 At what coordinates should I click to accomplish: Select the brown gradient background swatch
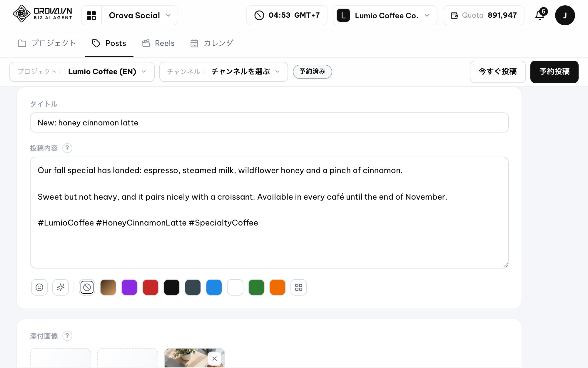[108, 287]
